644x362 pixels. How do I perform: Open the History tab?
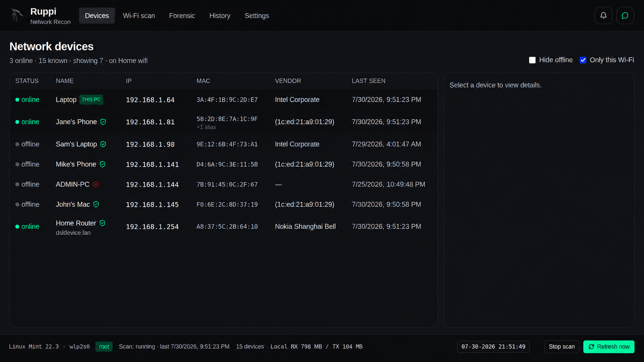(220, 16)
